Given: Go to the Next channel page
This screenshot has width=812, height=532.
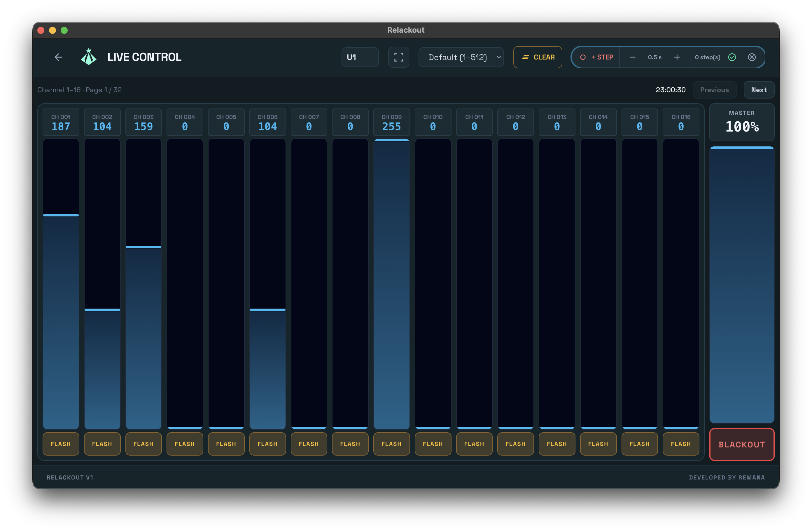Looking at the screenshot, I should coord(758,90).
